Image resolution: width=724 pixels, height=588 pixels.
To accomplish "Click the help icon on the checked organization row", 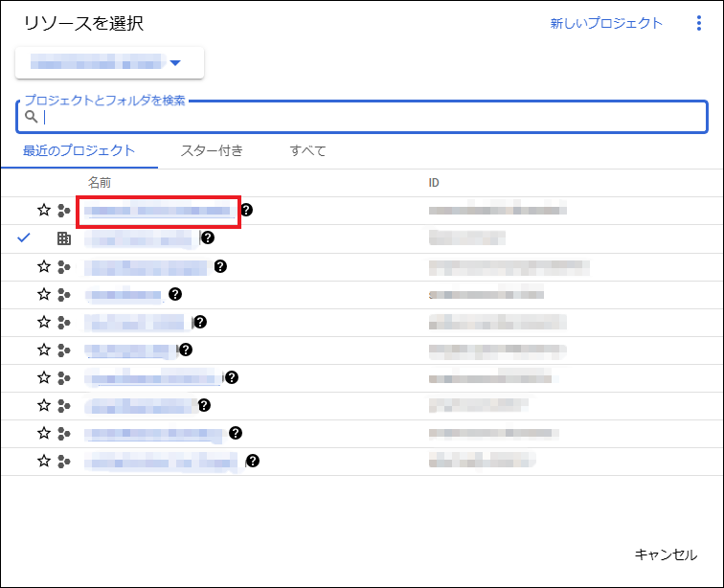I will [208, 238].
